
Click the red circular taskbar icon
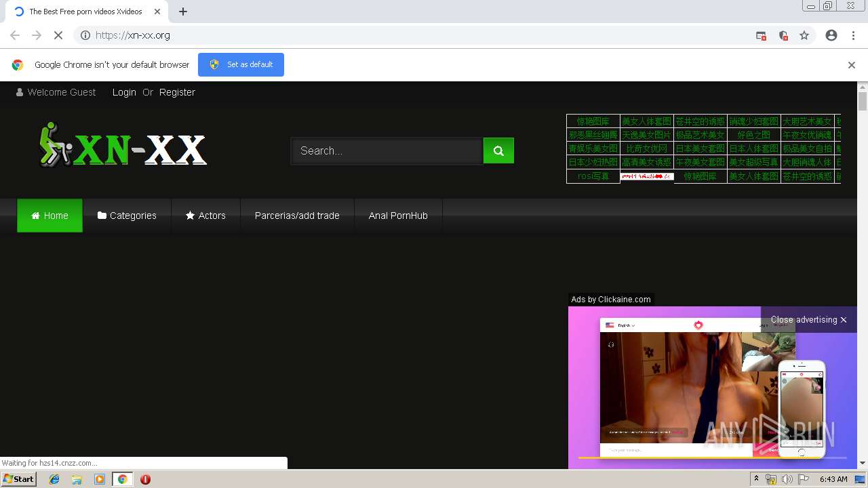(145, 479)
